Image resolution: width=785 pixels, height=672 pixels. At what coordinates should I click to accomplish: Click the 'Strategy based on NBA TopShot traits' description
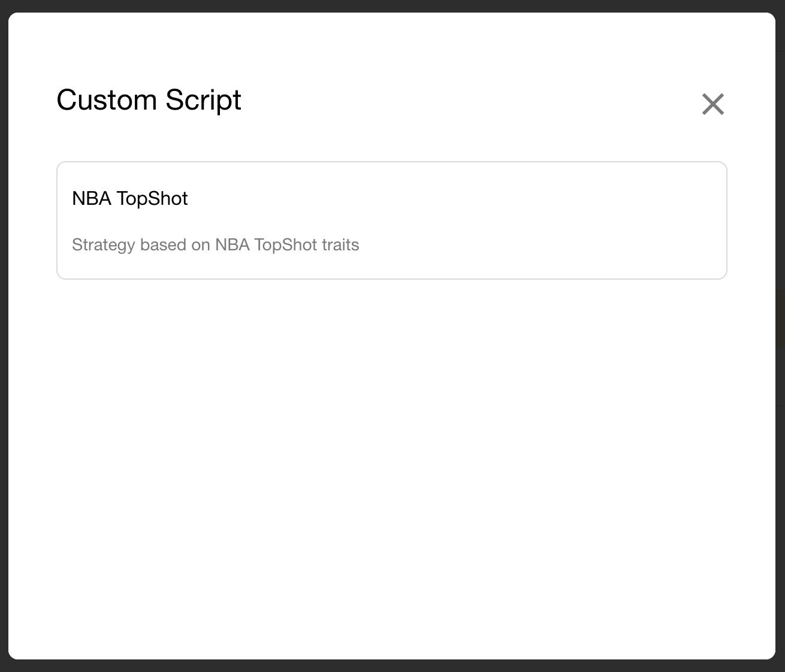pos(216,244)
